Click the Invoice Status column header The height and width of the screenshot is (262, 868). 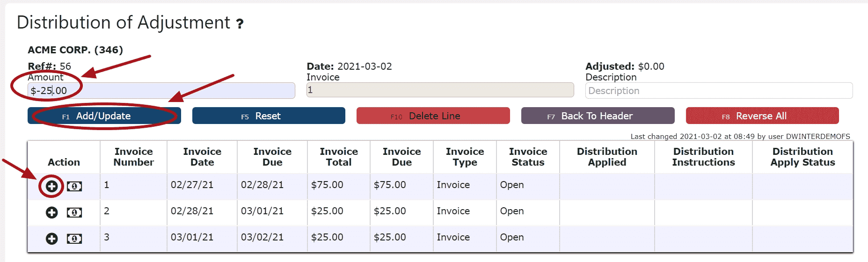(x=528, y=157)
